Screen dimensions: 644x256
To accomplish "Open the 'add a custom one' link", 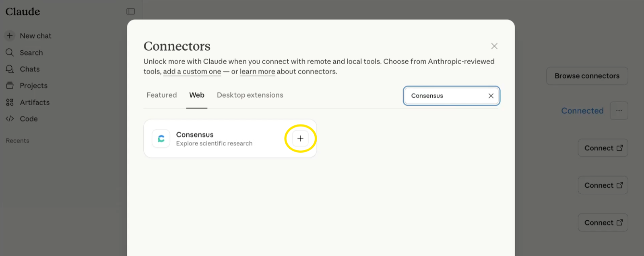I will (192, 72).
